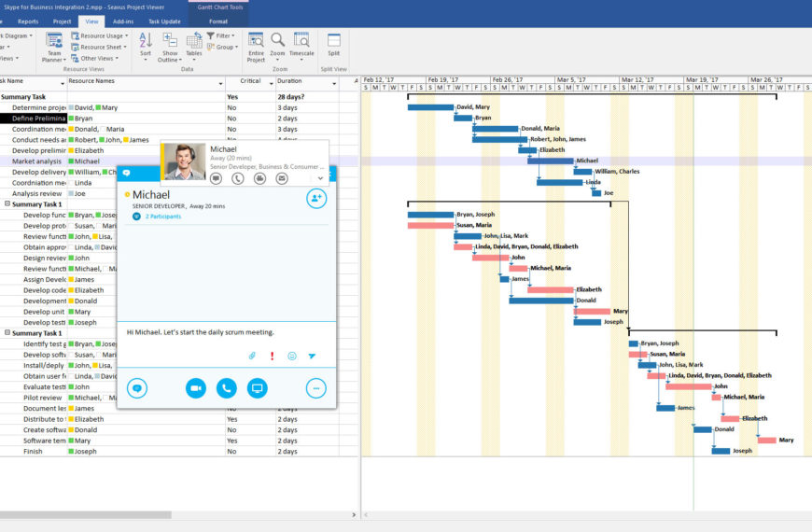The height and width of the screenshot is (532, 812).
Task: Switch to the Reports tab
Action: tap(28, 21)
